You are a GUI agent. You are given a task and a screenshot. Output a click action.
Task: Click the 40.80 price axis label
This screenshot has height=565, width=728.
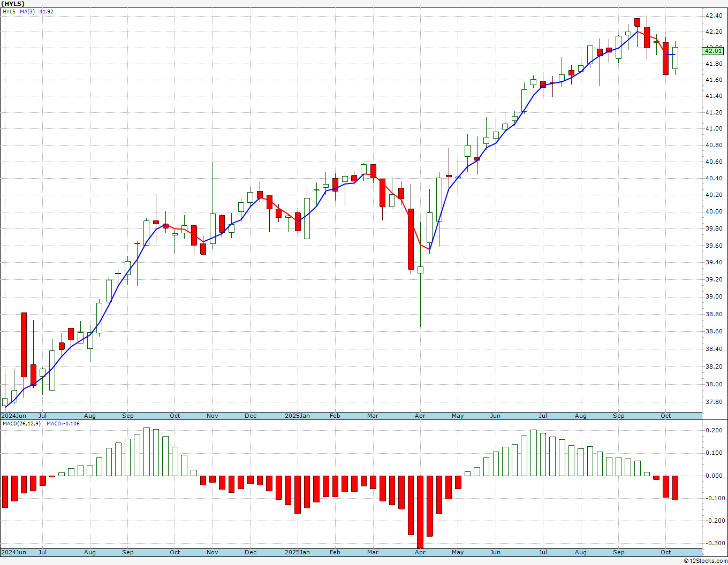(714, 145)
